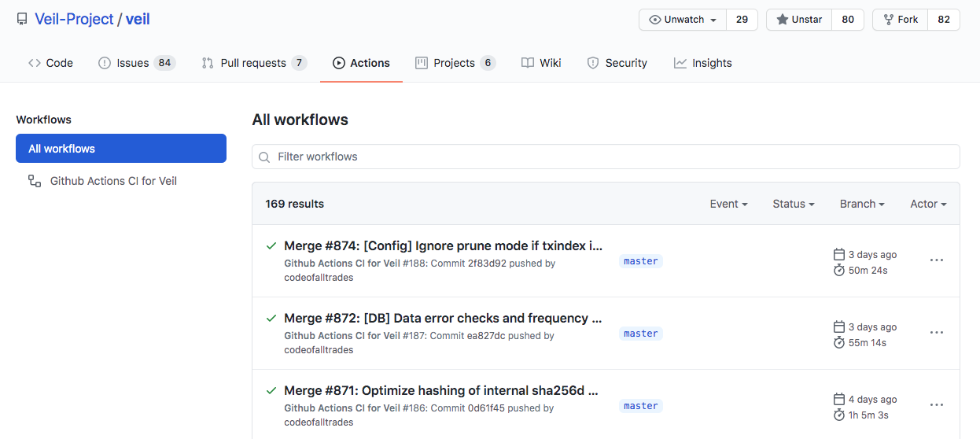Click the '55m 14s' duration text
Image resolution: width=980 pixels, height=439 pixels.
click(868, 343)
